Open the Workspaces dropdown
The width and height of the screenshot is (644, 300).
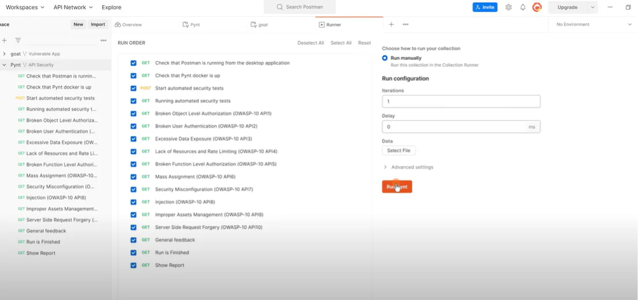[x=25, y=7]
